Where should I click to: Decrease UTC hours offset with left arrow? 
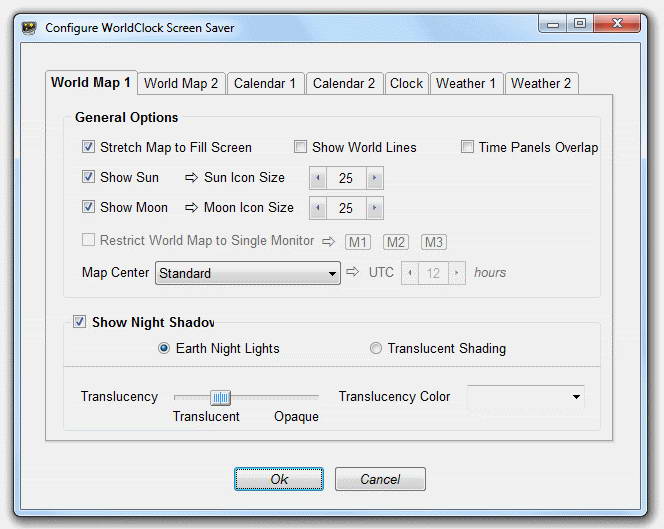point(410,273)
